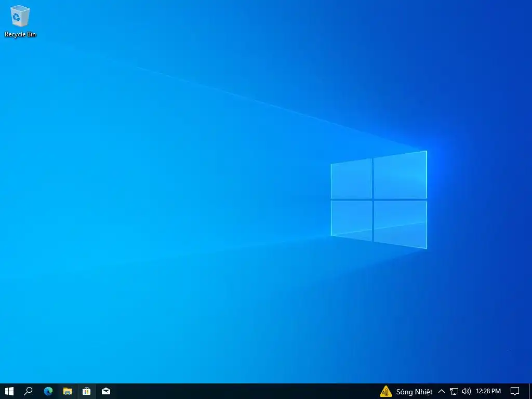This screenshot has width=532, height=399.
Task: Open the Windows Start menu
Action: (x=9, y=391)
